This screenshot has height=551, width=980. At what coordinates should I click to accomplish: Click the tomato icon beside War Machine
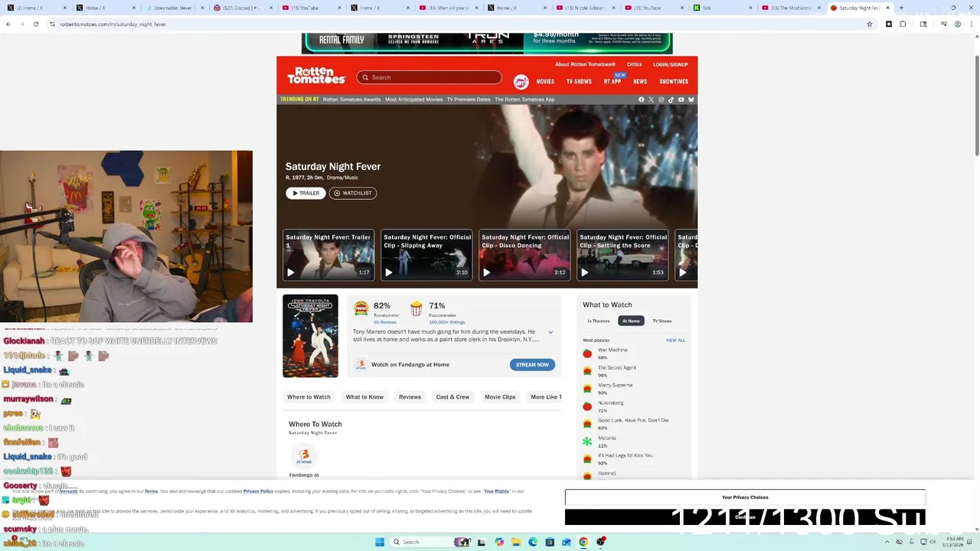(587, 354)
